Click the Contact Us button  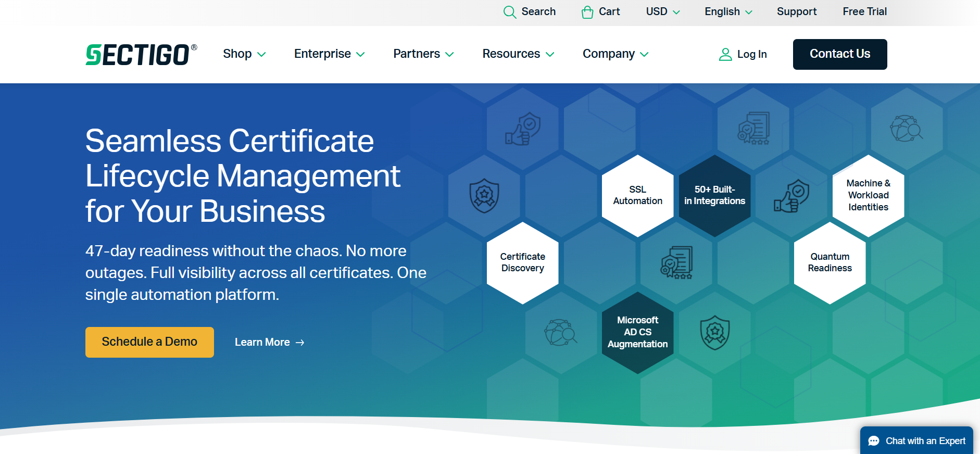840,54
